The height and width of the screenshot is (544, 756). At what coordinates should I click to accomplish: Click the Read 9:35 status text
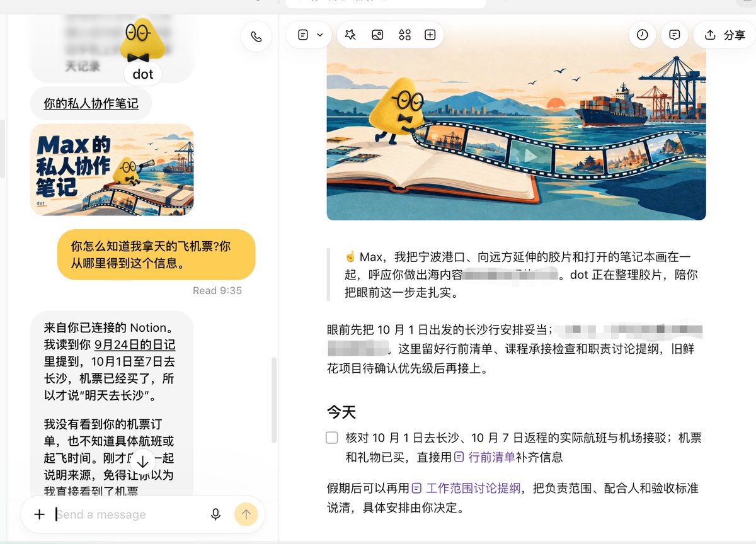click(217, 290)
